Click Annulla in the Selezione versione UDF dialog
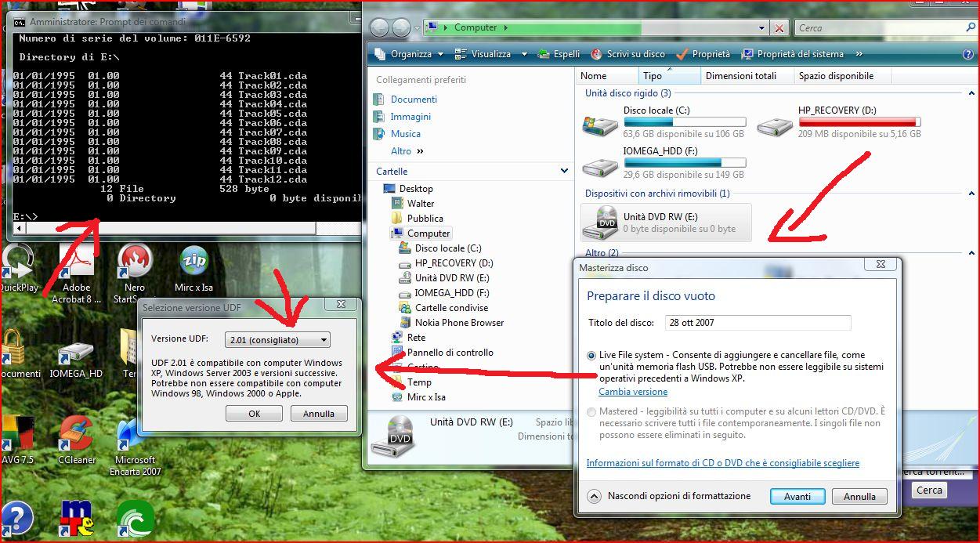Screen dimensions: 980x543 [x=319, y=414]
